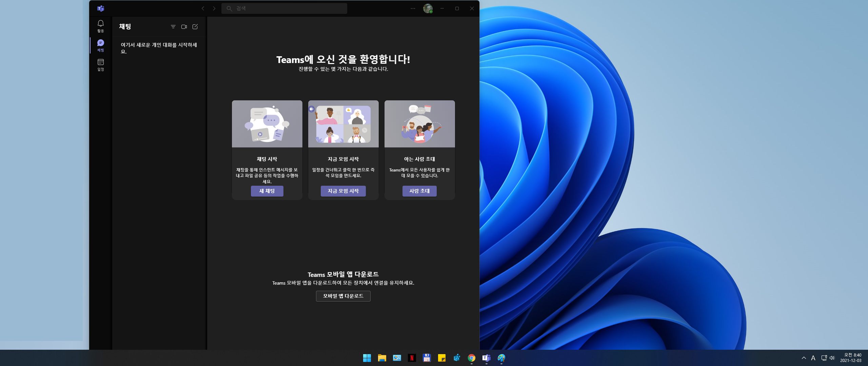The height and width of the screenshot is (366, 868).
Task: Start a video meeting from chat header
Action: click(x=184, y=27)
